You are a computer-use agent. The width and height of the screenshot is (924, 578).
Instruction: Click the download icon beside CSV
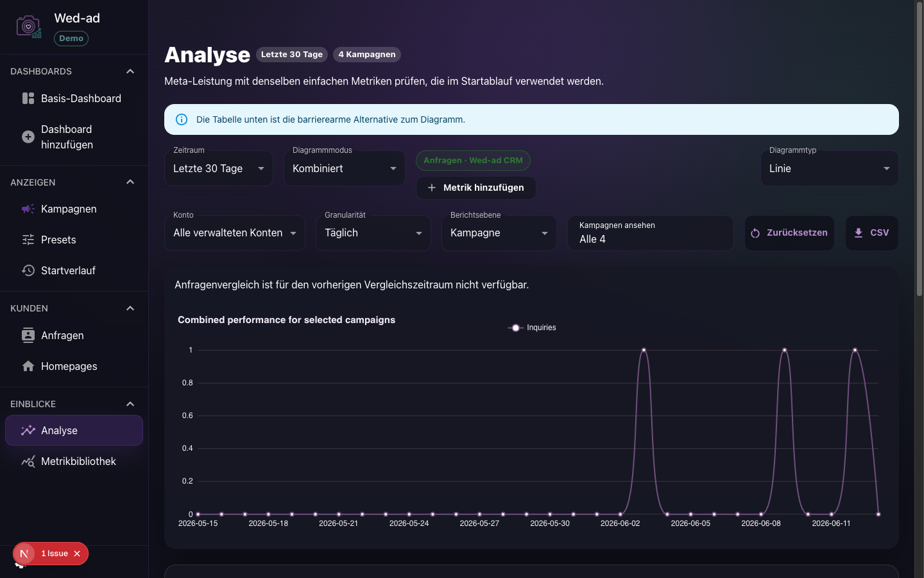(859, 233)
